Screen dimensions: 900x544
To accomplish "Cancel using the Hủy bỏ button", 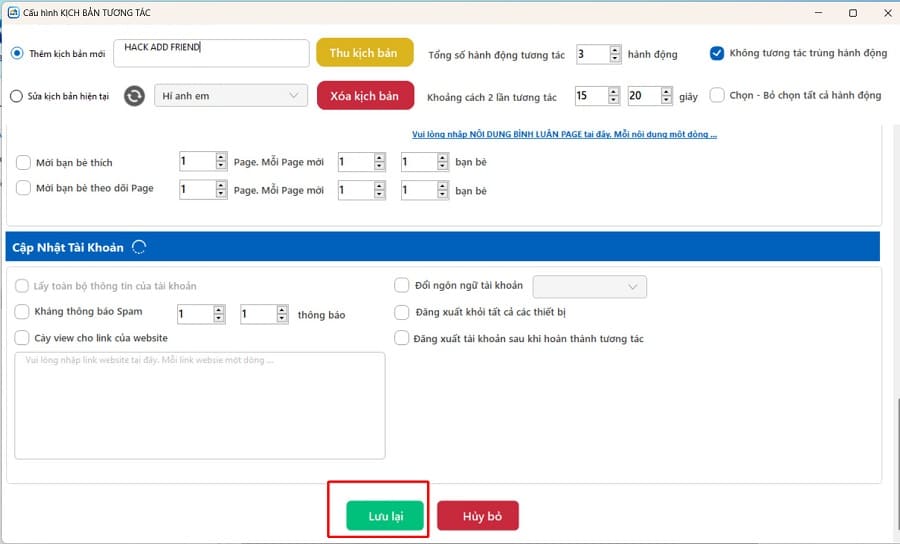I will (477, 516).
